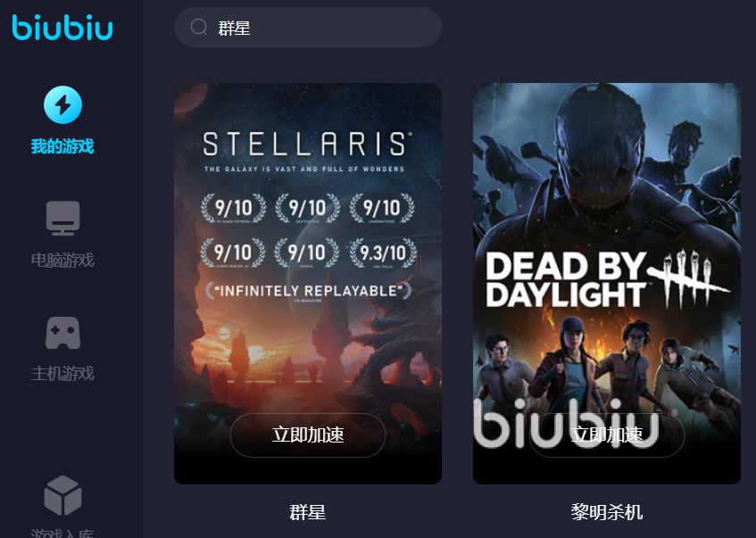The width and height of the screenshot is (756, 538).
Task: Start 立即加速 on the Stellaris card
Action: 308,435
